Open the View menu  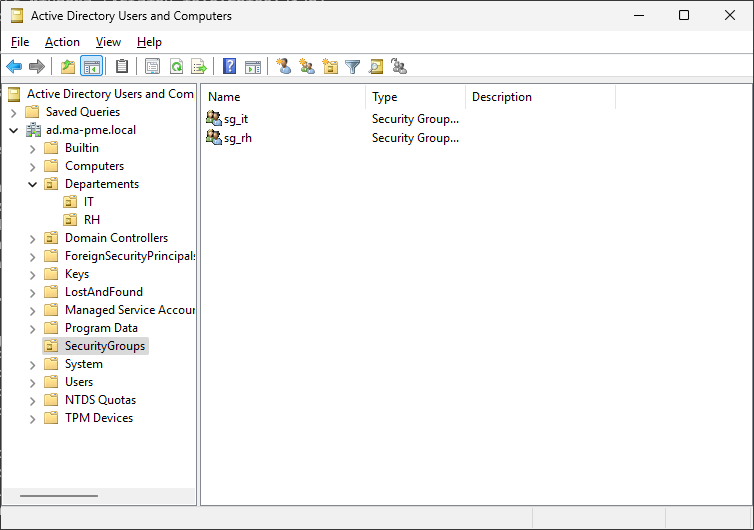coord(108,42)
